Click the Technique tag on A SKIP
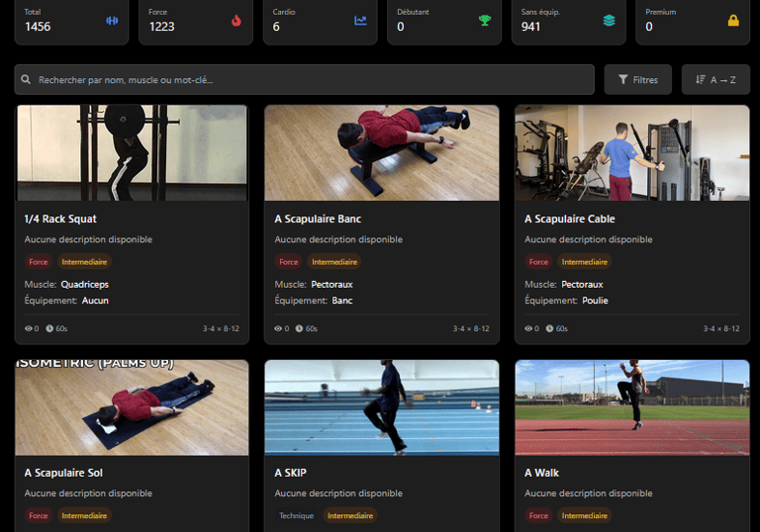Image resolution: width=760 pixels, height=532 pixels. 296,515
